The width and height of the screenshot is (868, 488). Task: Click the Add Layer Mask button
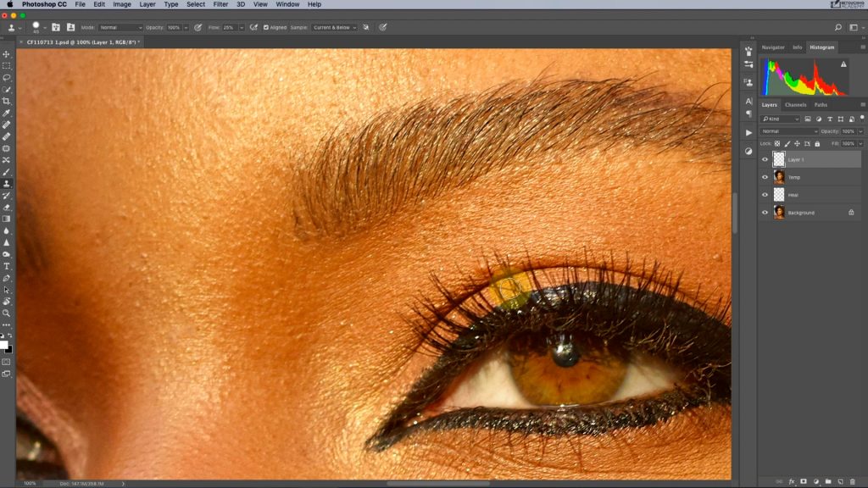[804, 480]
